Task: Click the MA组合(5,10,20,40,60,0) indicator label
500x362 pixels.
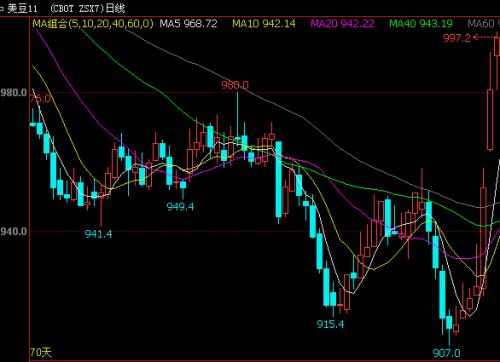Action: tap(93, 24)
